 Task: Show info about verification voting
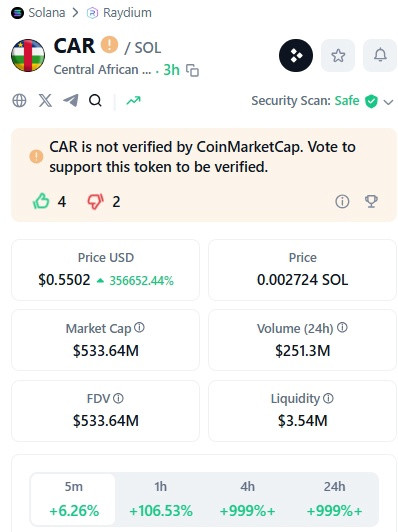click(x=342, y=201)
